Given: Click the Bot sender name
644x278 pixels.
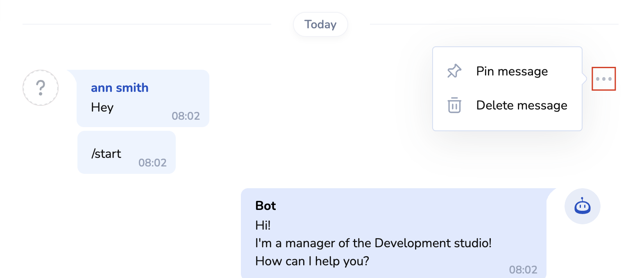Looking at the screenshot, I should coord(265,206).
